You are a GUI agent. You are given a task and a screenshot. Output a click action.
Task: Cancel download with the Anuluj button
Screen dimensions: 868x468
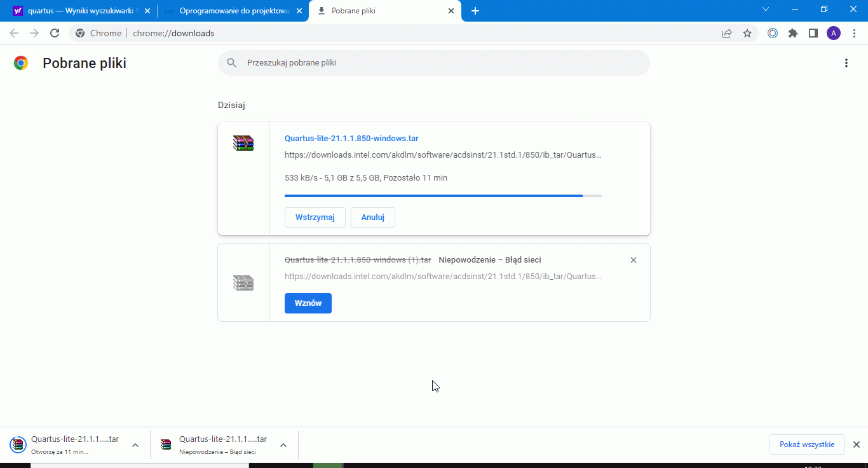tap(373, 217)
